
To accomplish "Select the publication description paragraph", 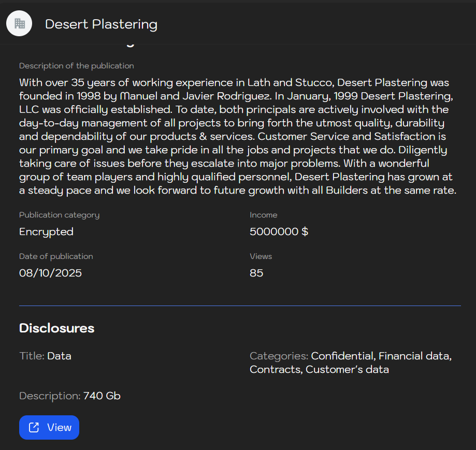I will (x=238, y=136).
